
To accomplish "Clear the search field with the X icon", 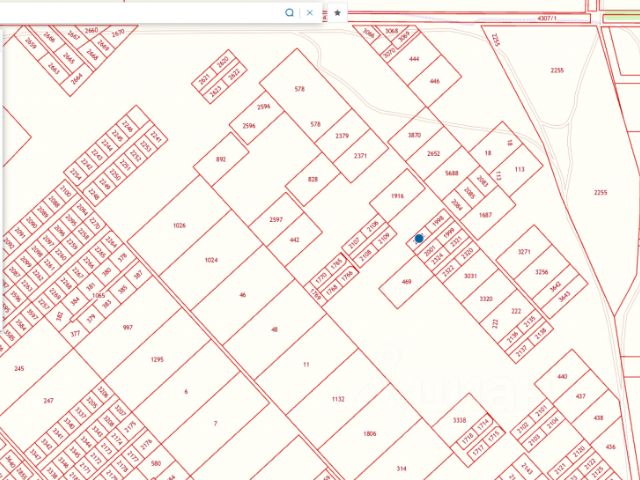I will (310, 13).
